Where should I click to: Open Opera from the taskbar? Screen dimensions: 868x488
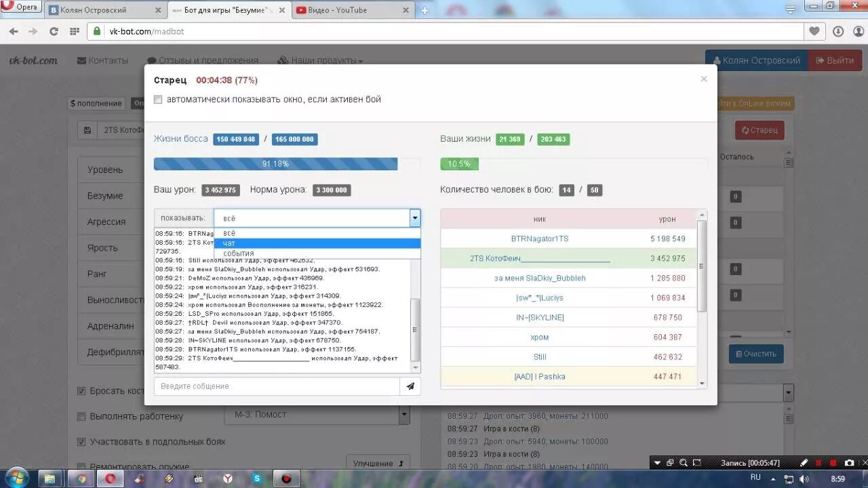click(x=110, y=479)
